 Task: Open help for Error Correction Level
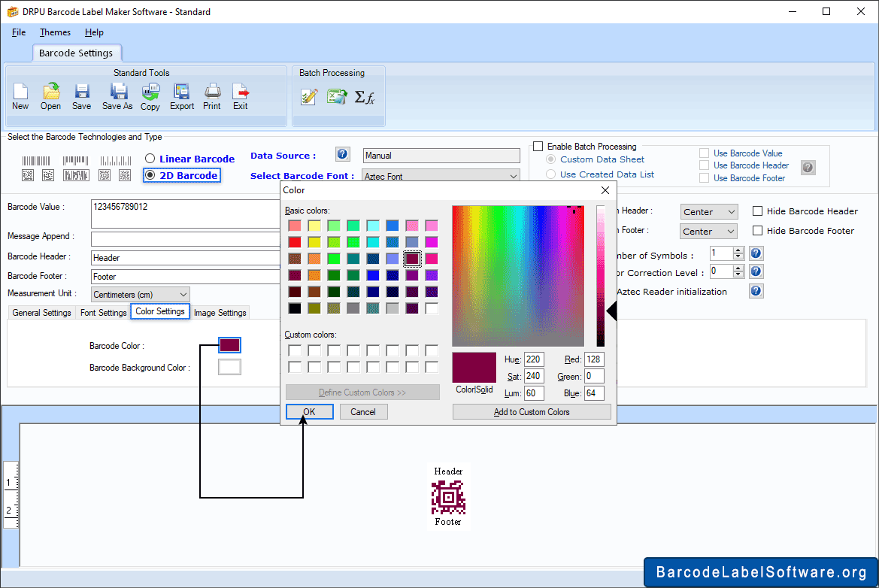click(x=756, y=271)
